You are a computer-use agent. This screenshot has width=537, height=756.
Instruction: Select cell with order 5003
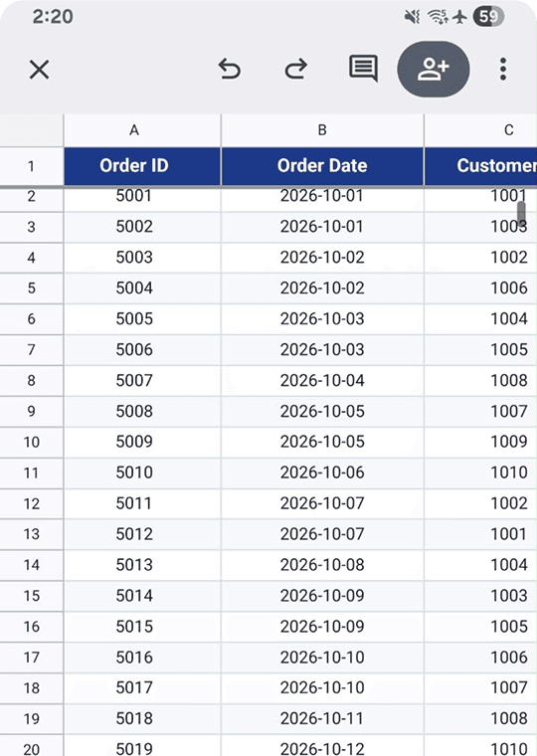pos(142,258)
